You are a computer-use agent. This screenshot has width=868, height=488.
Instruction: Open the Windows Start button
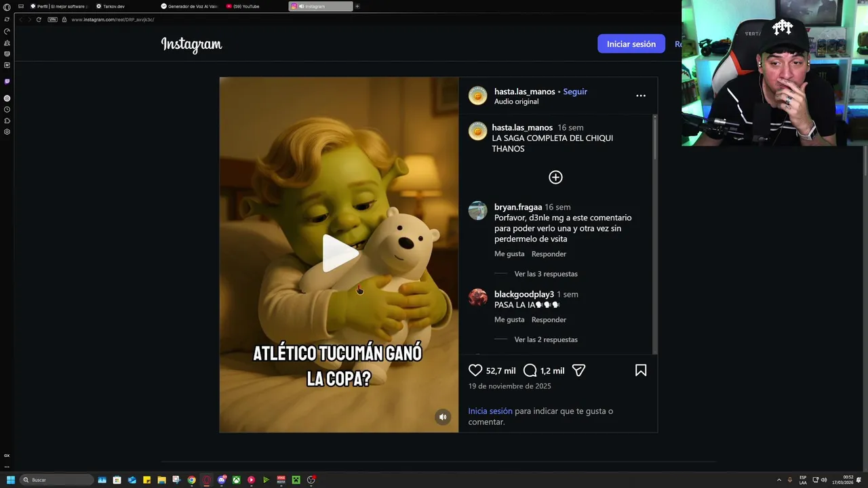click(x=10, y=480)
